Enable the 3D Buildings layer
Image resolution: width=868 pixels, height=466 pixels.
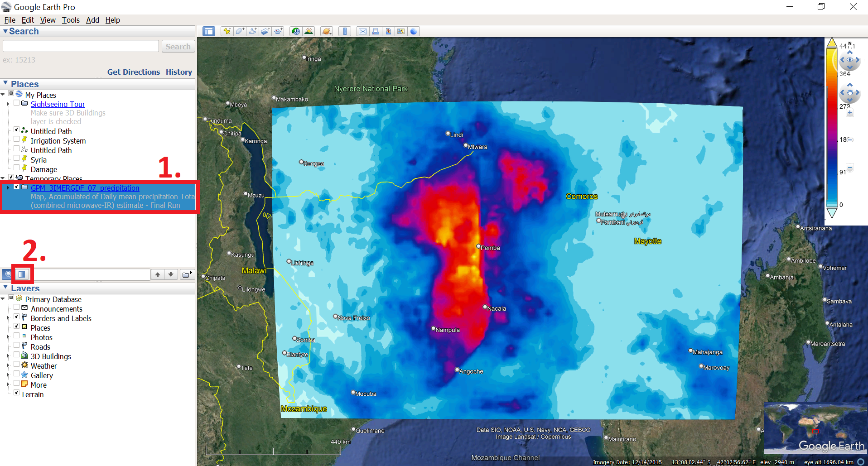coord(16,355)
